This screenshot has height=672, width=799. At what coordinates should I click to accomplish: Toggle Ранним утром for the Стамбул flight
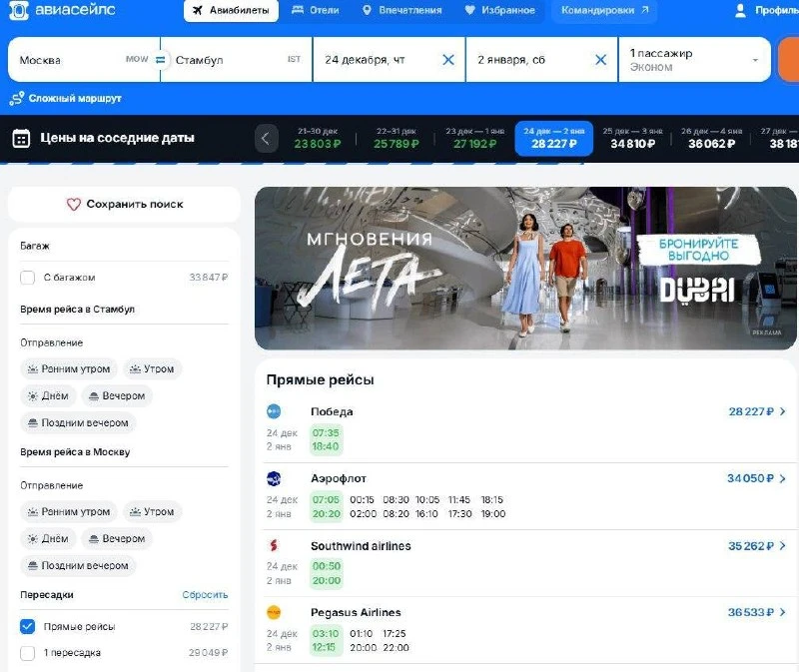69,368
